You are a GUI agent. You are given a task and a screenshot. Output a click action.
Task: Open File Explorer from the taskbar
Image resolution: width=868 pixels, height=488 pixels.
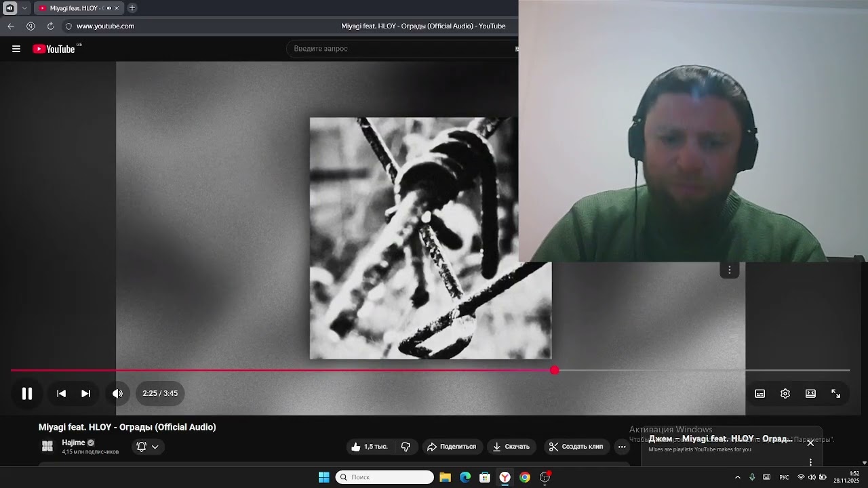(x=446, y=477)
